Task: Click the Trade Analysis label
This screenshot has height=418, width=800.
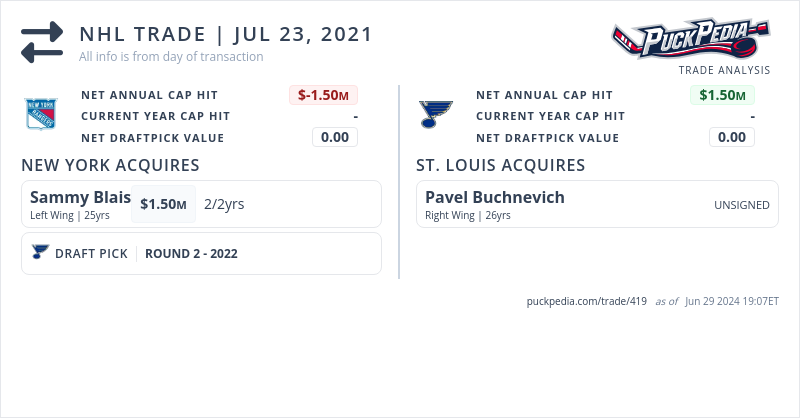Action: pos(724,70)
